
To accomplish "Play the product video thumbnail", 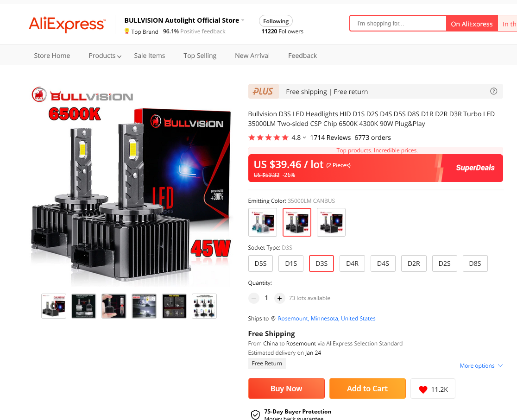I will (54, 306).
